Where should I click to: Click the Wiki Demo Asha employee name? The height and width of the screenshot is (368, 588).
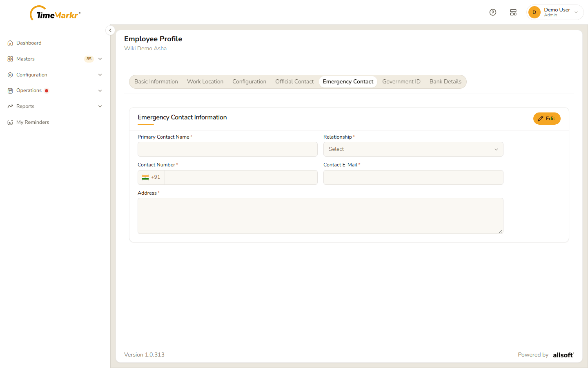point(145,48)
